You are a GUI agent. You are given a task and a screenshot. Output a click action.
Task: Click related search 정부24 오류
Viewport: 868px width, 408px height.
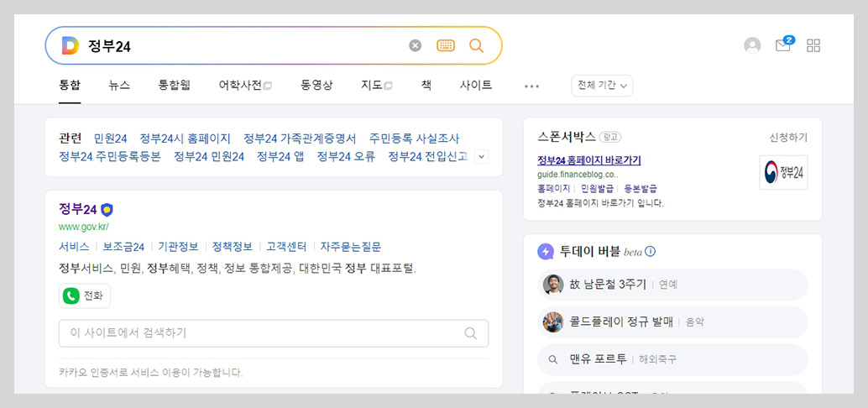(x=346, y=157)
